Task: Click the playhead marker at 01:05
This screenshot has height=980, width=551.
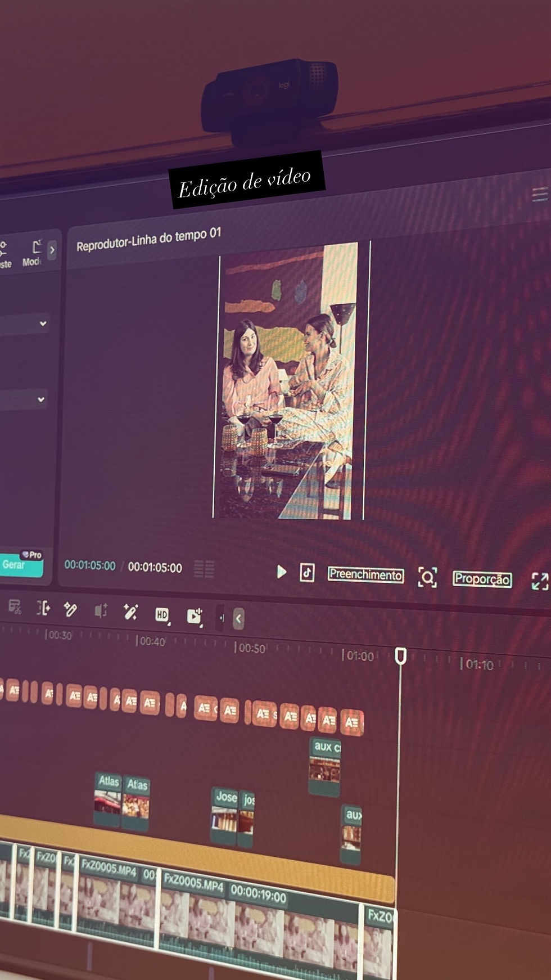Action: tap(400, 655)
